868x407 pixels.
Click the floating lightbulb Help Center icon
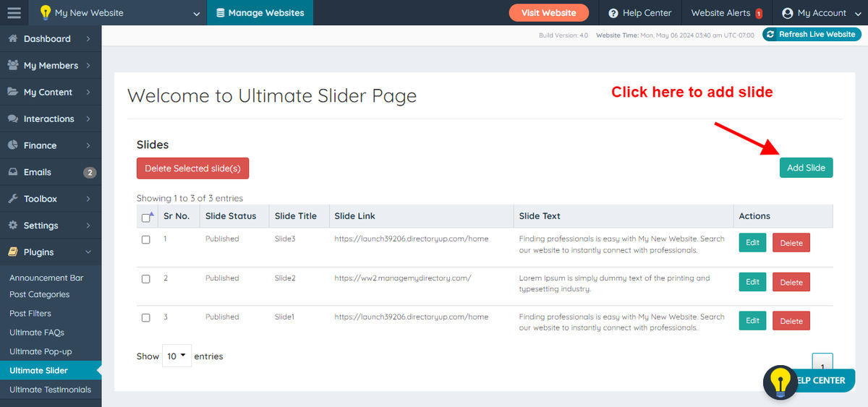pyautogui.click(x=780, y=382)
